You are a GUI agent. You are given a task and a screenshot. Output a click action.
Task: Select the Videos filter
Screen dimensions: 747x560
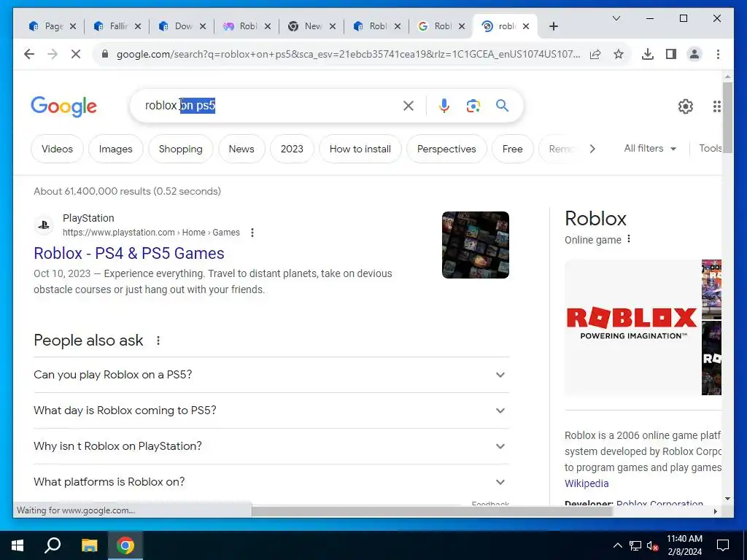point(57,149)
